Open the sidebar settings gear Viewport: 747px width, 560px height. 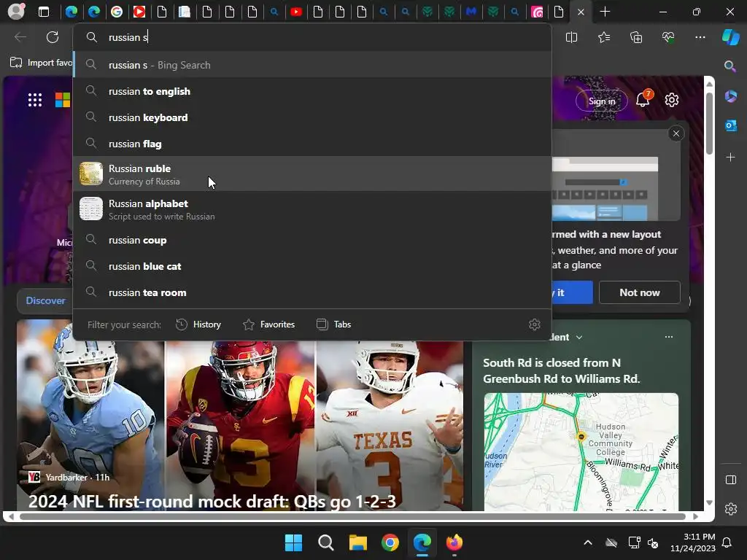730,509
